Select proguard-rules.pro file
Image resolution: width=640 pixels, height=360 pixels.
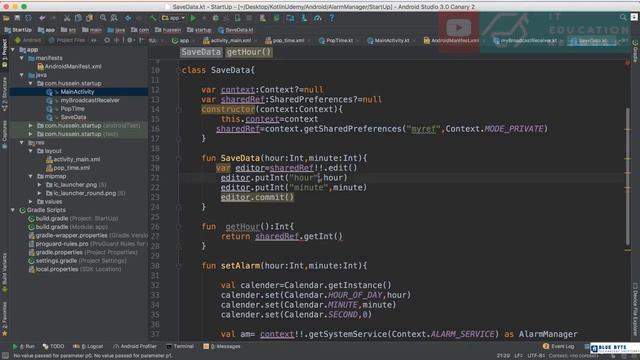[x=62, y=244]
